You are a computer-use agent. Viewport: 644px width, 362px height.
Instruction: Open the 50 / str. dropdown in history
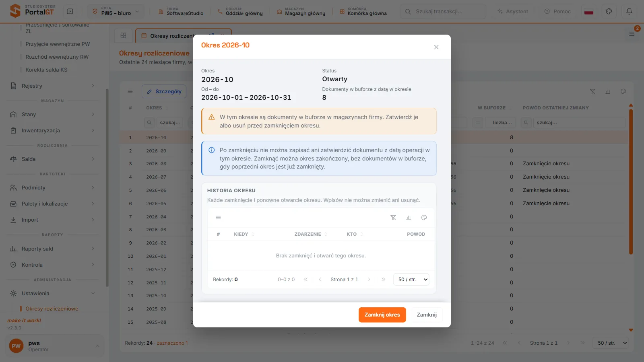tap(411, 280)
